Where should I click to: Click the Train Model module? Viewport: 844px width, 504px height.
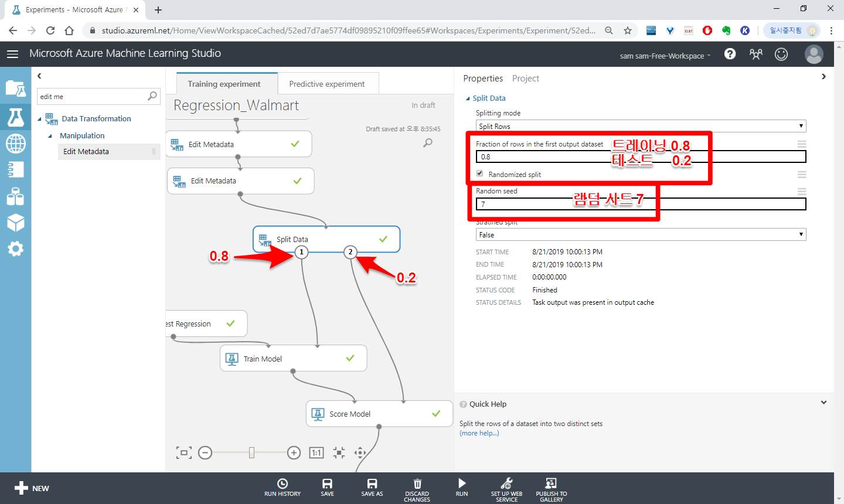(294, 358)
